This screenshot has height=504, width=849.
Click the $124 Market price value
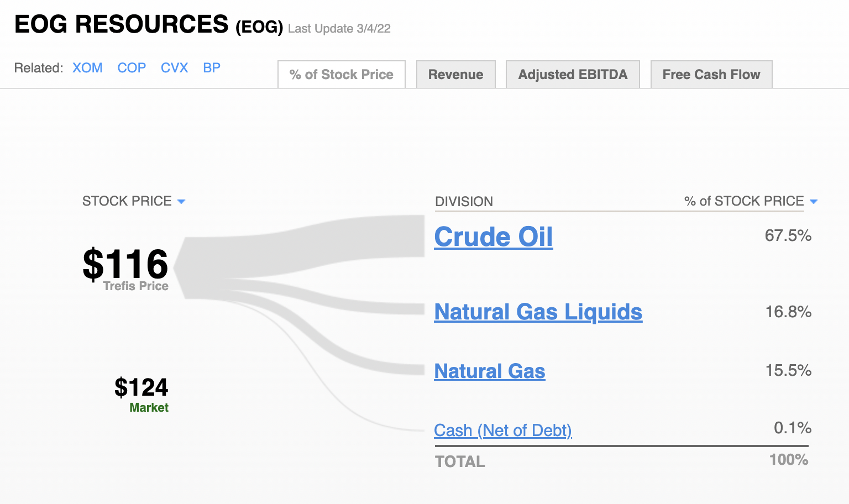(x=141, y=387)
